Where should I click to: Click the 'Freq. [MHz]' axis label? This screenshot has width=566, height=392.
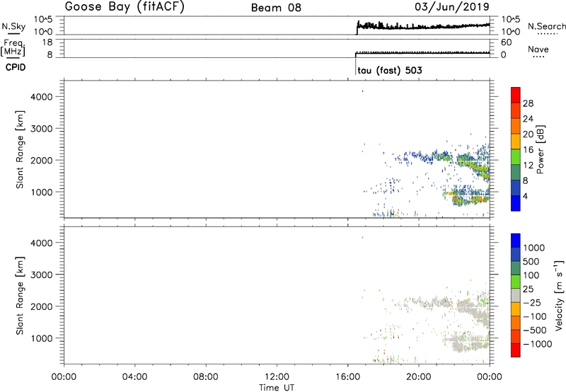tap(13, 47)
